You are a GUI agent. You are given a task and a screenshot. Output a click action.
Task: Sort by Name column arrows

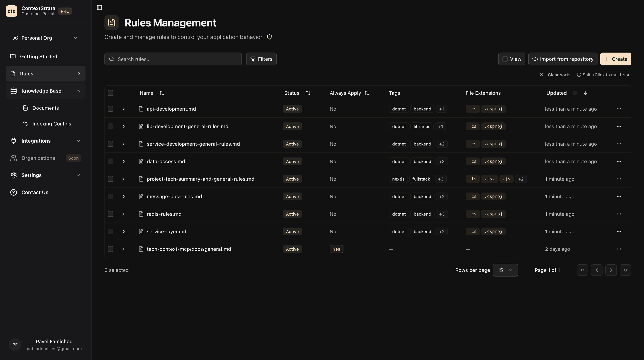click(162, 93)
